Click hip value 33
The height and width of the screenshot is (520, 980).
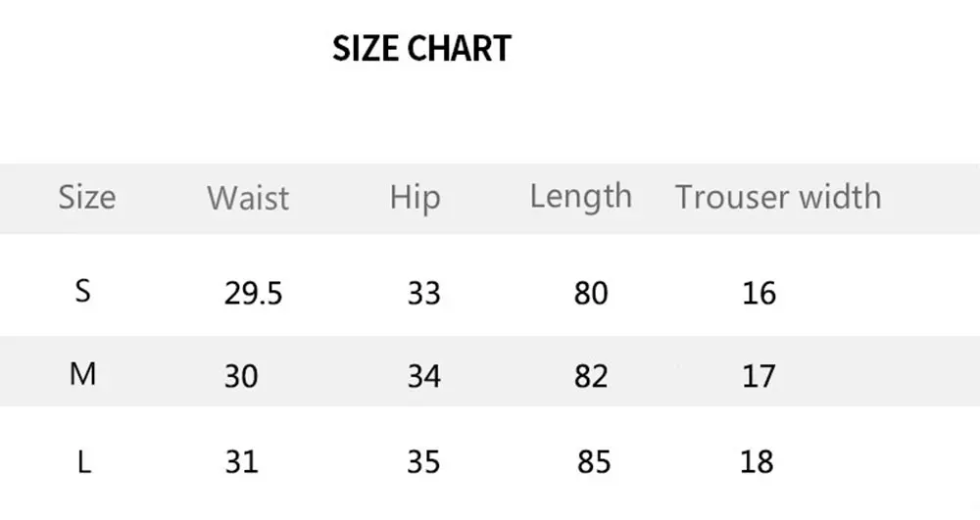click(423, 293)
